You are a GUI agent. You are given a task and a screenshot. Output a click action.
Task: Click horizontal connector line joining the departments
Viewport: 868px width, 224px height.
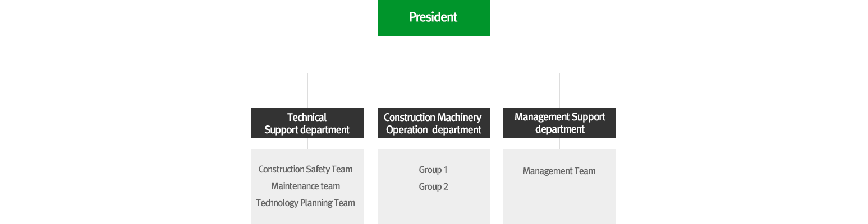click(370, 73)
